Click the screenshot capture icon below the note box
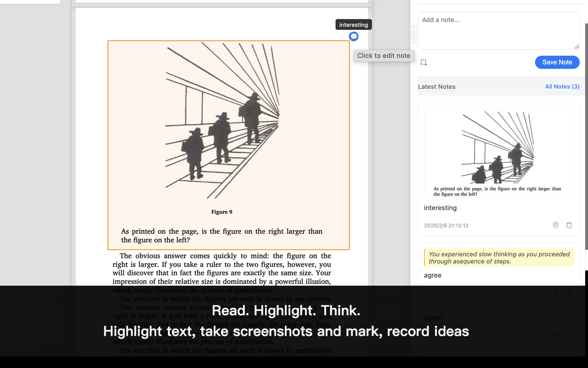Screen dimensions: 588x368 pos(424,63)
